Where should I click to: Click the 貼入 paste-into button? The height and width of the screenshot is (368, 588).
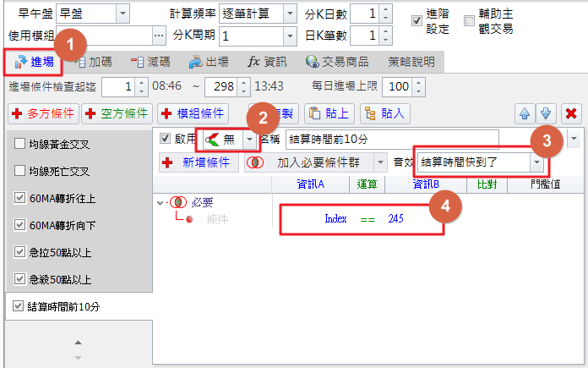coord(385,113)
